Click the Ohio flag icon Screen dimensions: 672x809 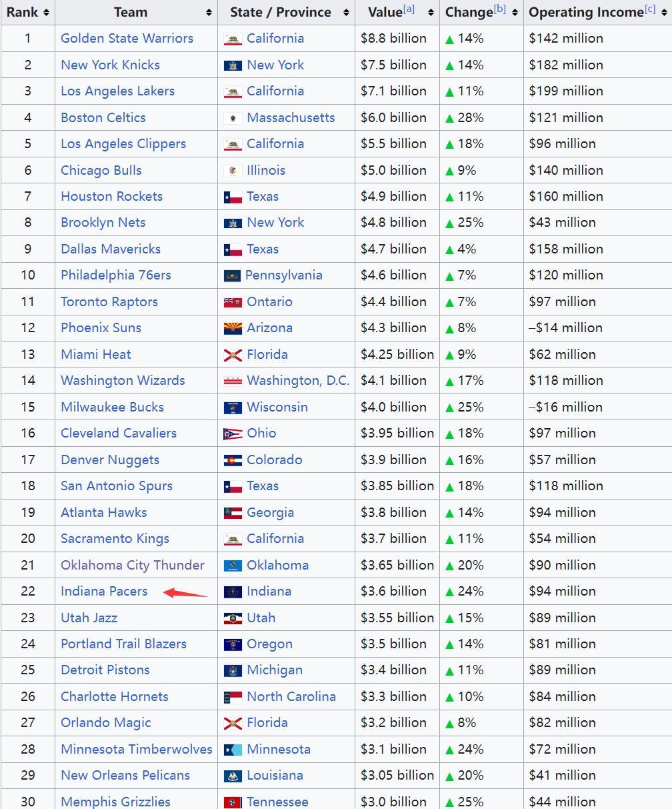point(232,434)
